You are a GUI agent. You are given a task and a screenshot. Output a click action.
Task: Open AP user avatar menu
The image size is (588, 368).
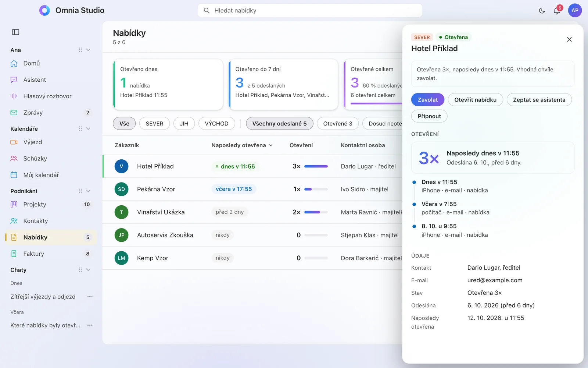(x=575, y=10)
